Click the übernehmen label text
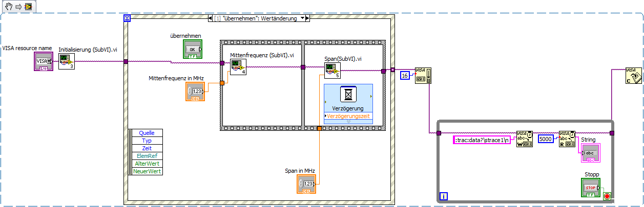Image resolution: width=644 pixels, height=207 pixels. tap(185, 36)
